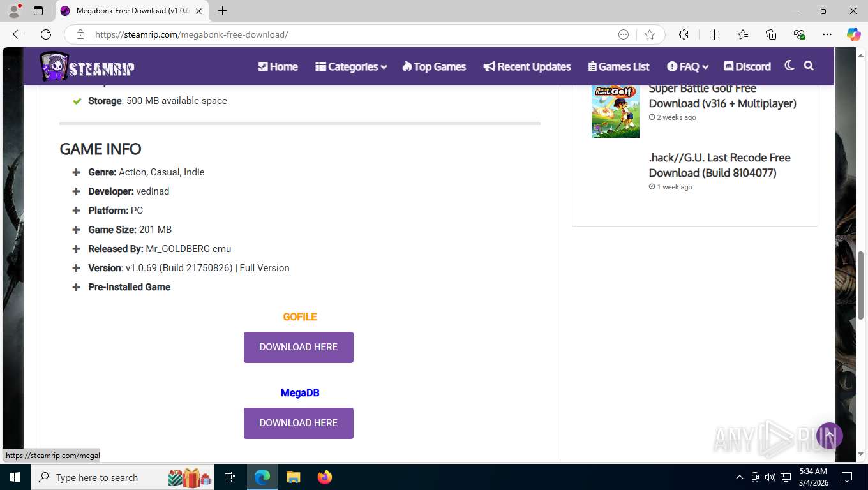This screenshot has height=490, width=868.
Task: Reload the page
Action: [x=46, y=34]
